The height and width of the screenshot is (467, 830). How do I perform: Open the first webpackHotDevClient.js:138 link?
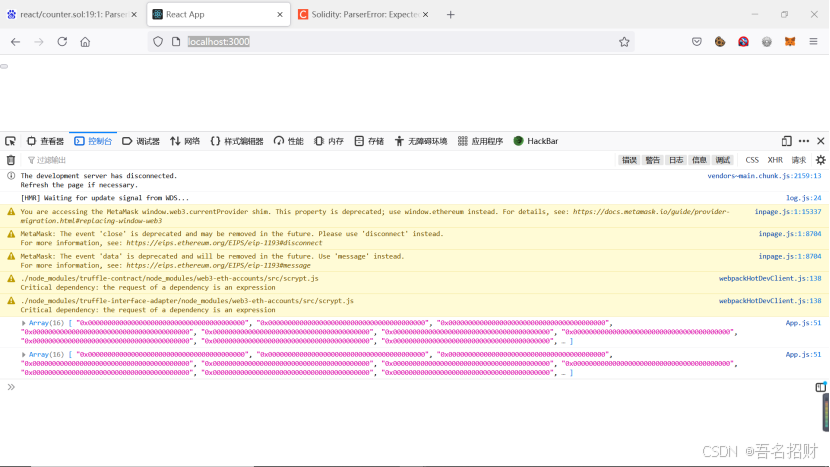pos(770,279)
